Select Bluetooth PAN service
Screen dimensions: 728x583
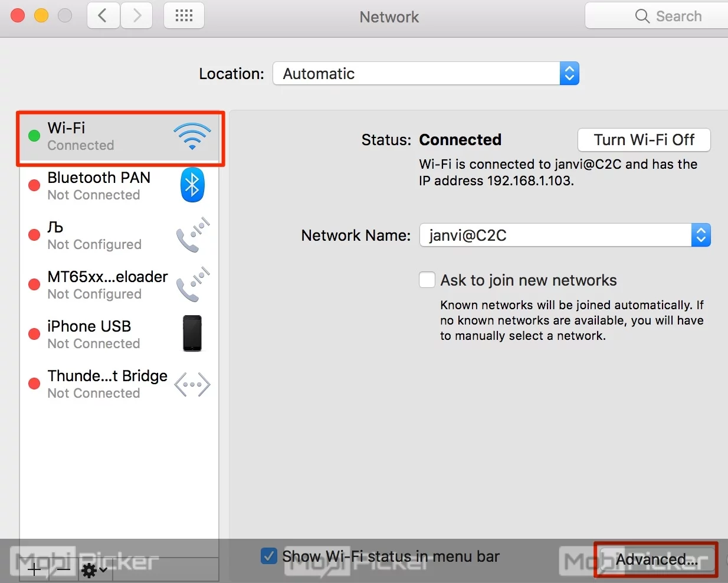(119, 186)
